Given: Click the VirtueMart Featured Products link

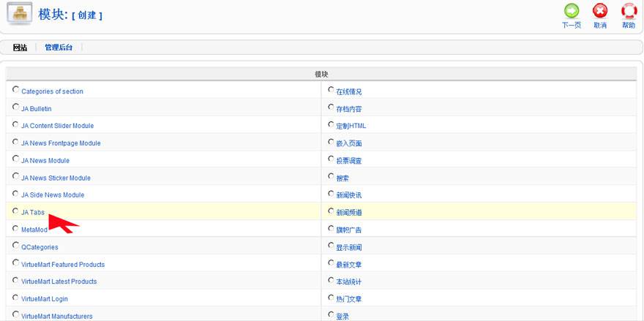Looking at the screenshot, I should pyautogui.click(x=63, y=265).
